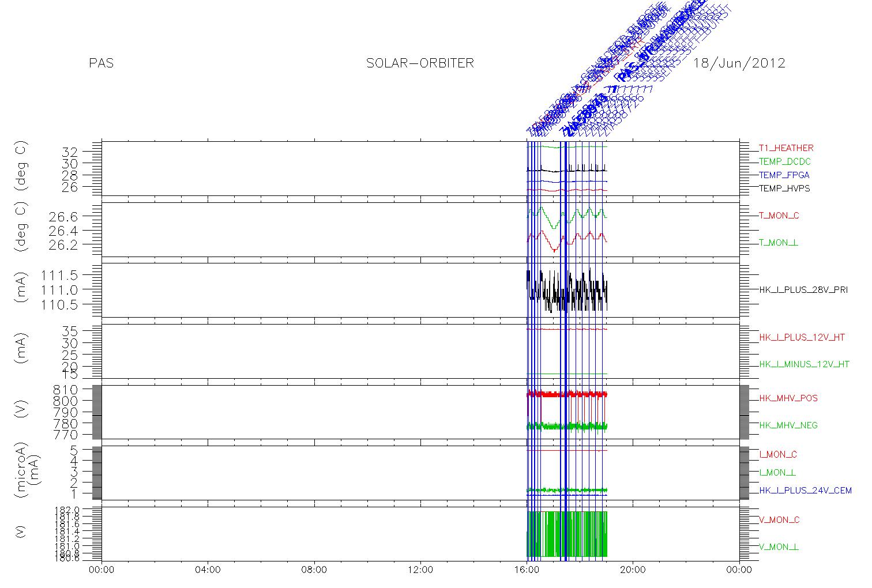Click the 770 voltage tick value
872x588 pixels.
tap(66, 435)
